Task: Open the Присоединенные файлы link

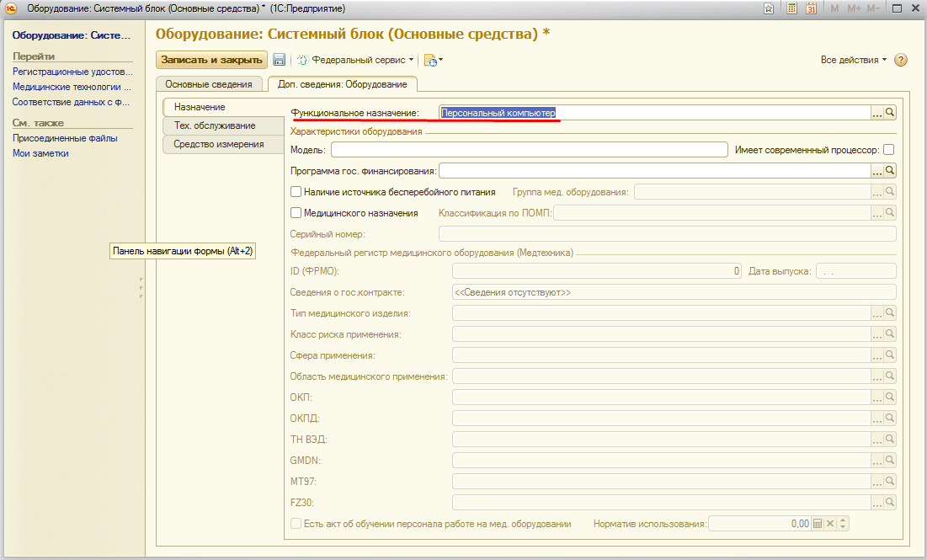Action: coord(65,138)
